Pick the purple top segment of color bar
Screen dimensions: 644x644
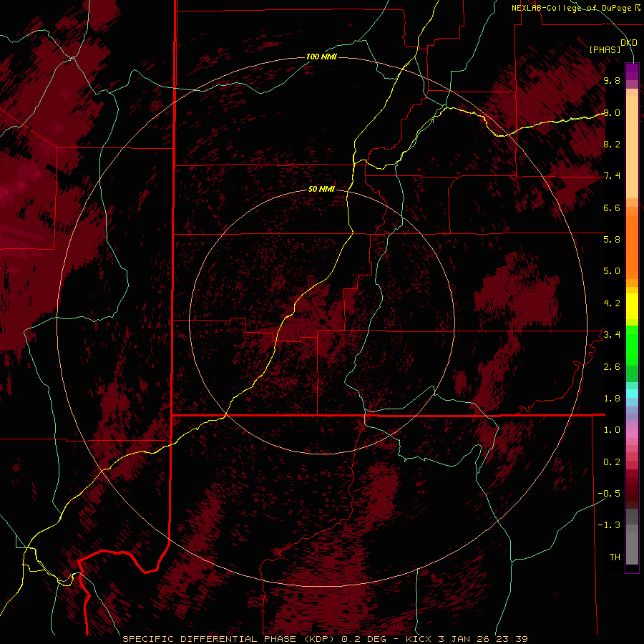coord(632,72)
